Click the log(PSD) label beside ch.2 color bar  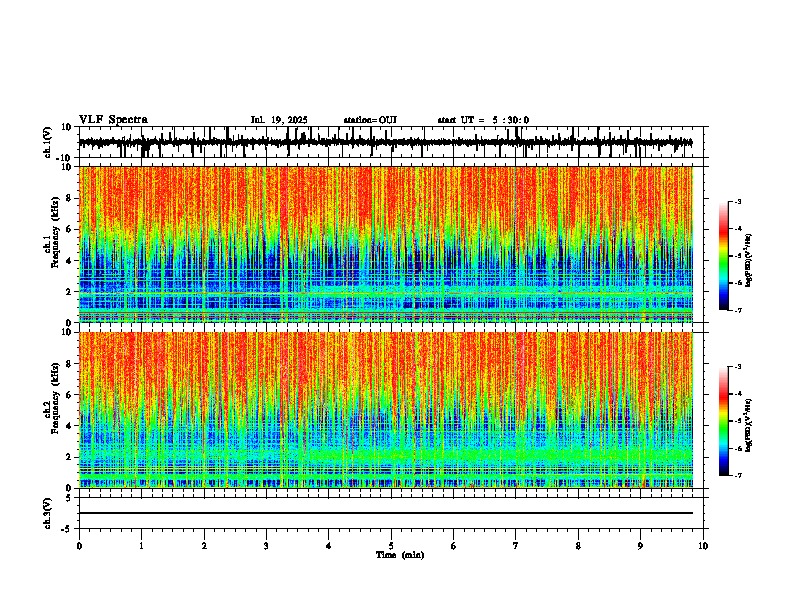tap(748, 425)
